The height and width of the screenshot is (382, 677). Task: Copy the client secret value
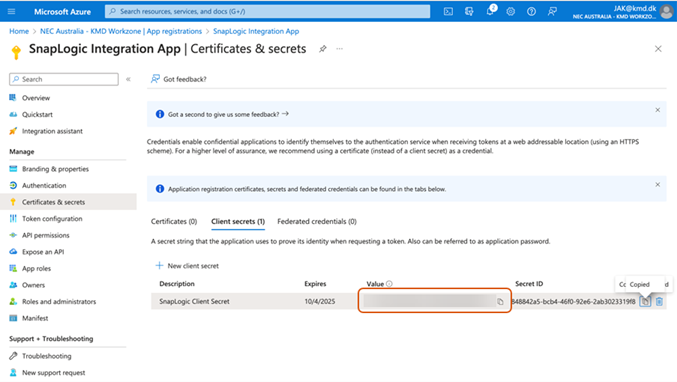pos(500,302)
